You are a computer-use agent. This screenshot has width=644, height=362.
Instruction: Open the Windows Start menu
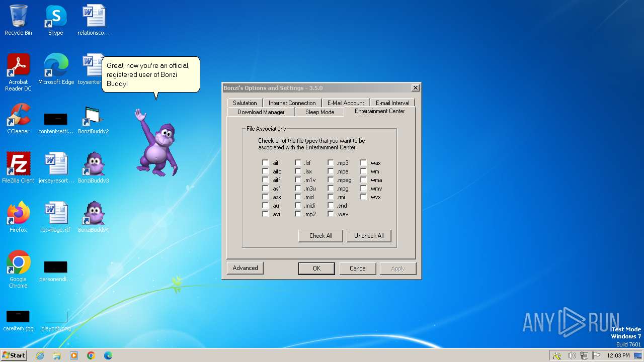pyautogui.click(x=14, y=355)
